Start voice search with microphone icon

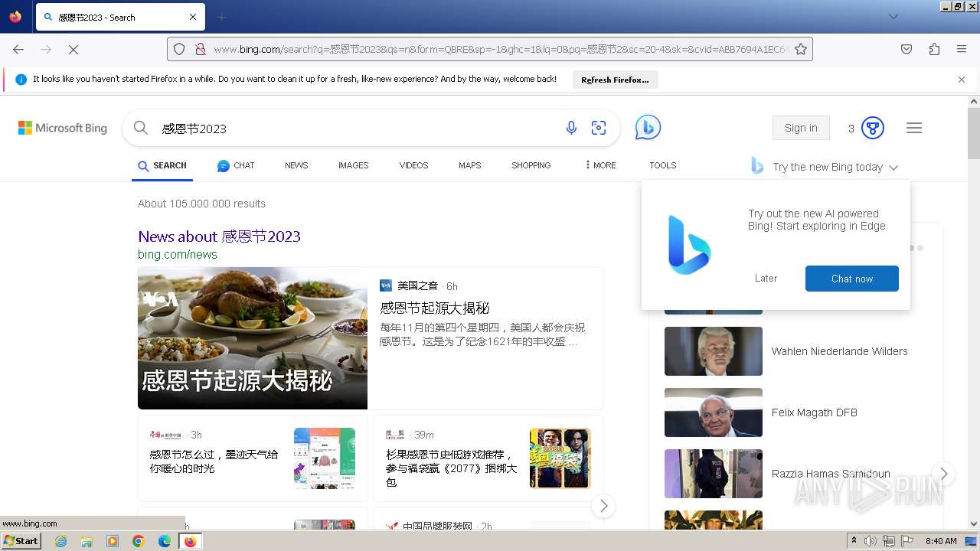pyautogui.click(x=571, y=128)
